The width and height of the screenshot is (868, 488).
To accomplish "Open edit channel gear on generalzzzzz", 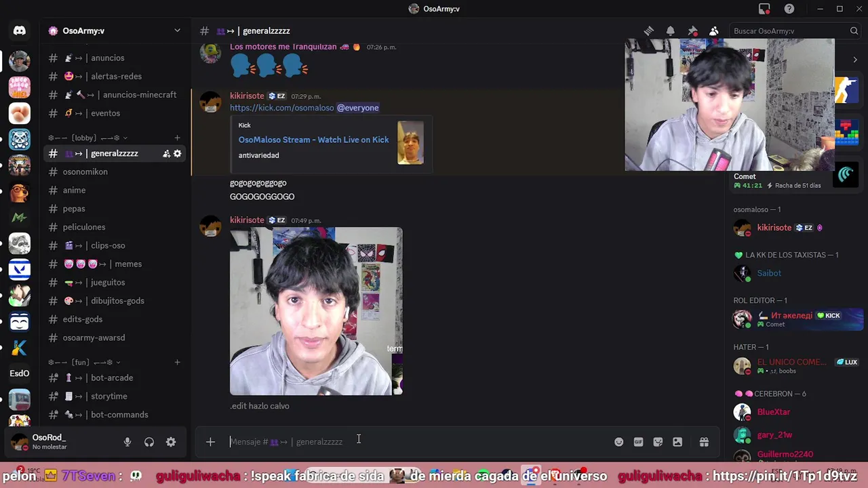I will point(178,154).
